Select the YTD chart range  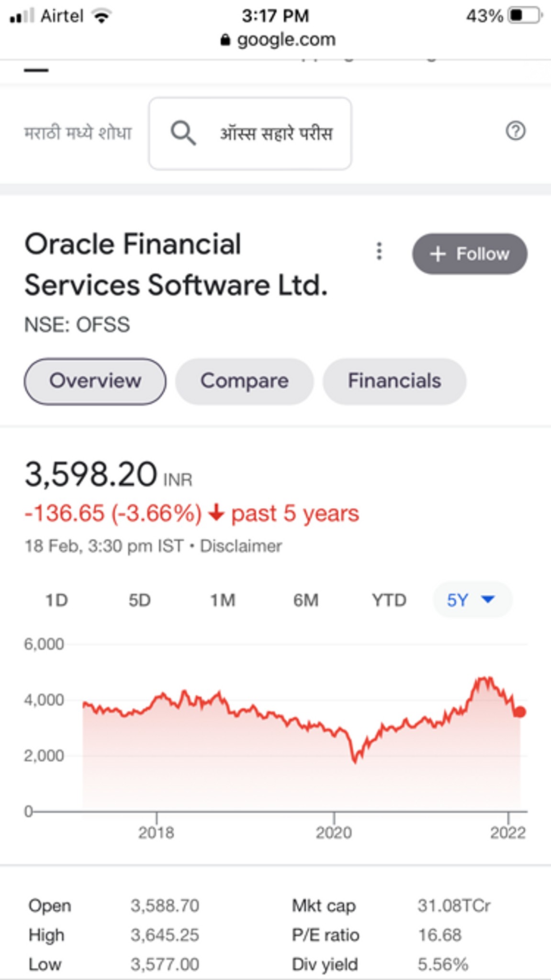point(389,600)
